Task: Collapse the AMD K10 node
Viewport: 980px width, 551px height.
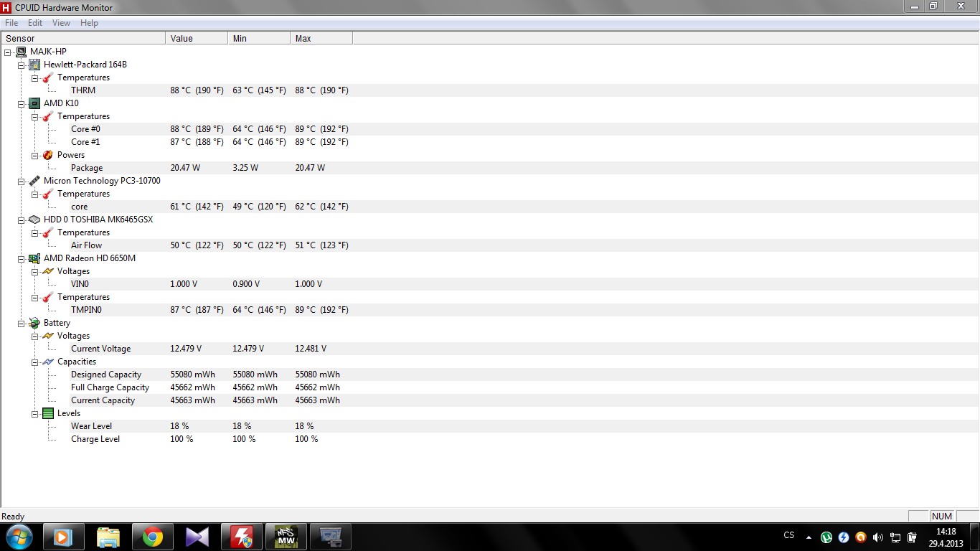Action: tap(21, 103)
